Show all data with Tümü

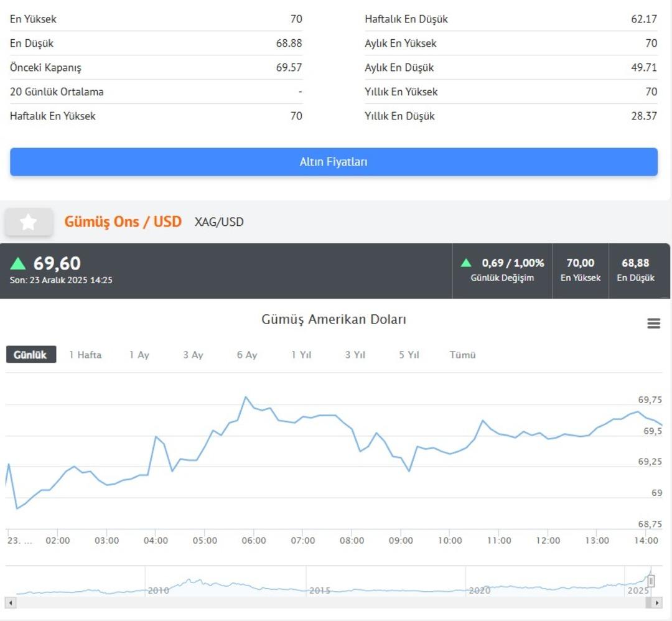pyautogui.click(x=463, y=355)
